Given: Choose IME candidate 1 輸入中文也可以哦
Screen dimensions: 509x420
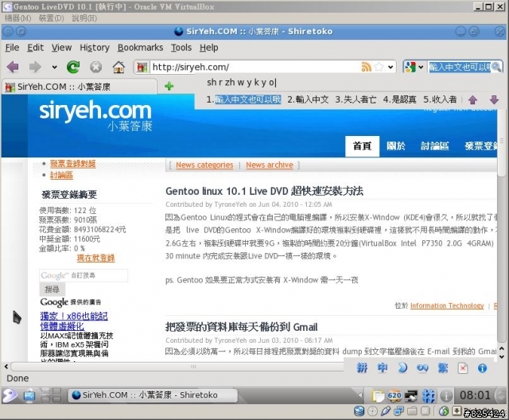Looking at the screenshot, I should tap(243, 99).
